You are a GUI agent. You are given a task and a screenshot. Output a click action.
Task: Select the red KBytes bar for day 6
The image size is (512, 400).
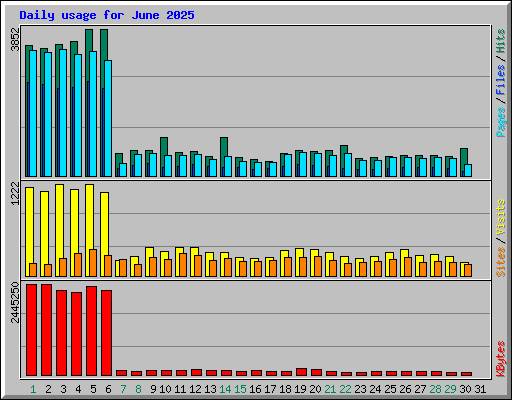point(106,333)
